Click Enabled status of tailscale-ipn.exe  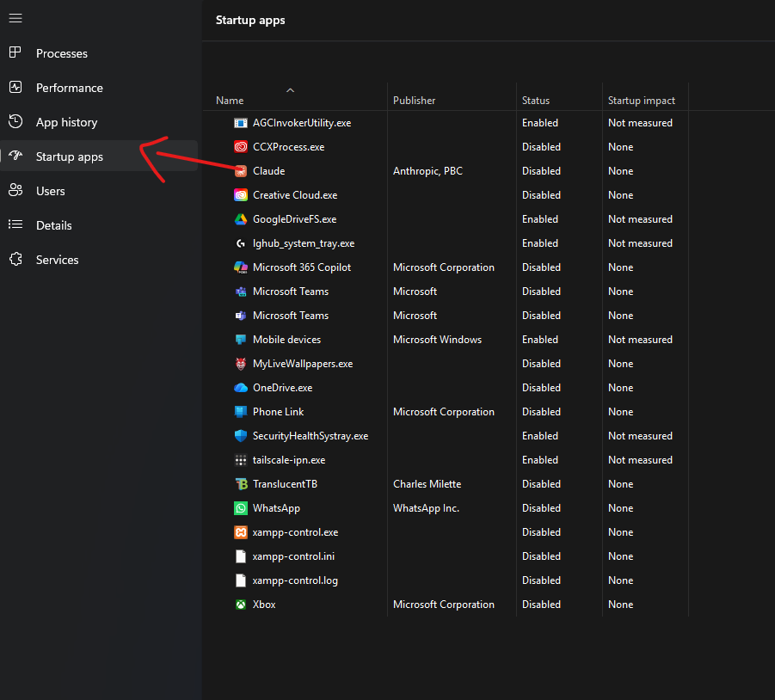pyautogui.click(x=539, y=460)
